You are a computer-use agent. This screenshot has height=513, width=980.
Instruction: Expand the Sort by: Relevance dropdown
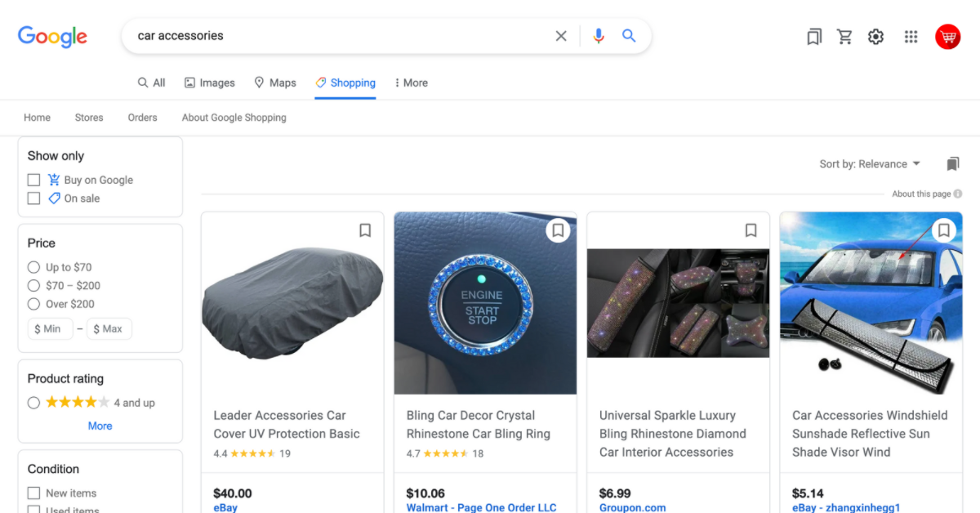point(870,164)
